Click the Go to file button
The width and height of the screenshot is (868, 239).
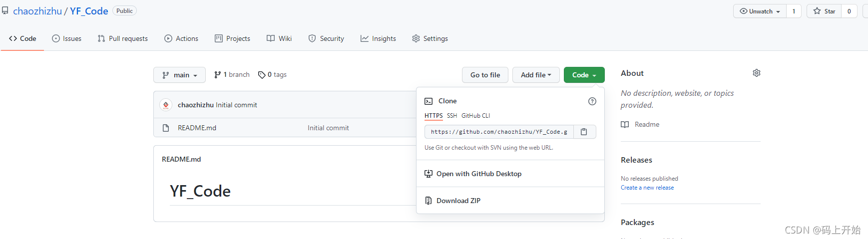point(485,75)
